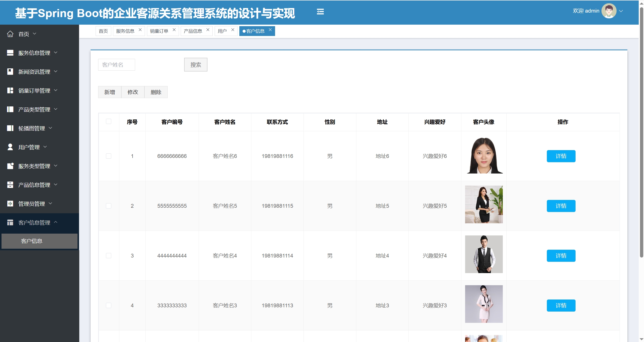
Task: Select the 客户信息 submenu item
Action: tap(40, 241)
